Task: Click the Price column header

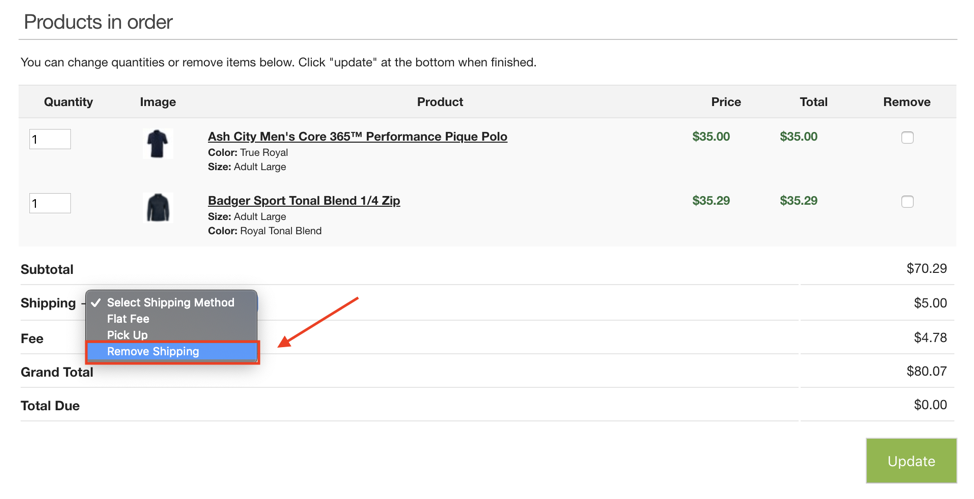Action: [726, 102]
